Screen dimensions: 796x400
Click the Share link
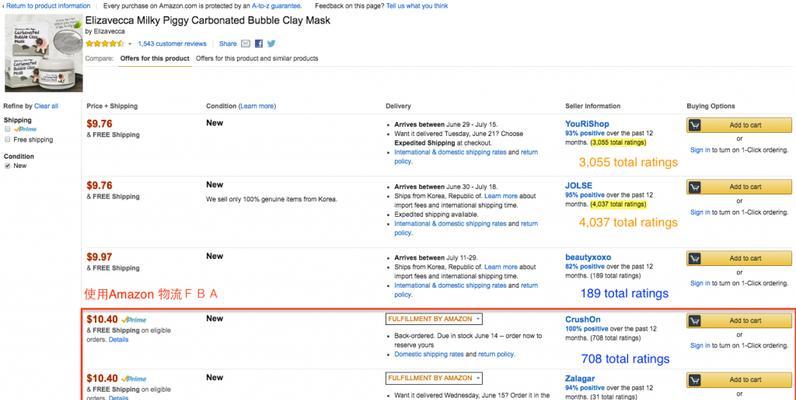[x=228, y=44]
